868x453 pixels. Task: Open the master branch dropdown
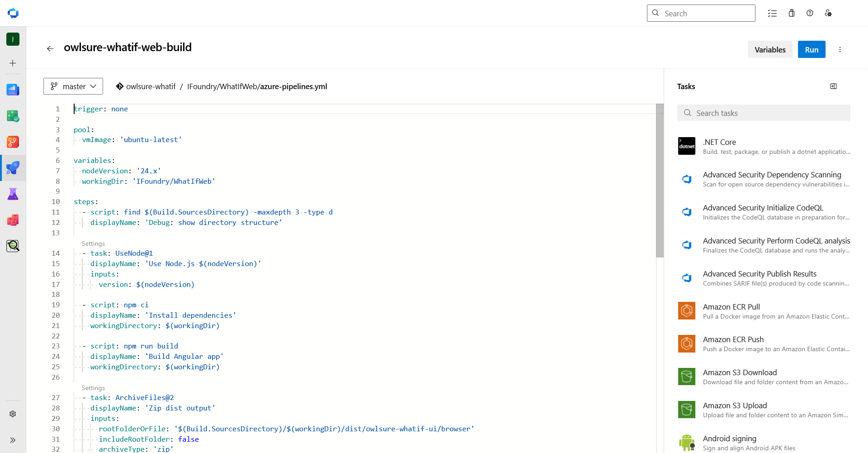tap(73, 86)
